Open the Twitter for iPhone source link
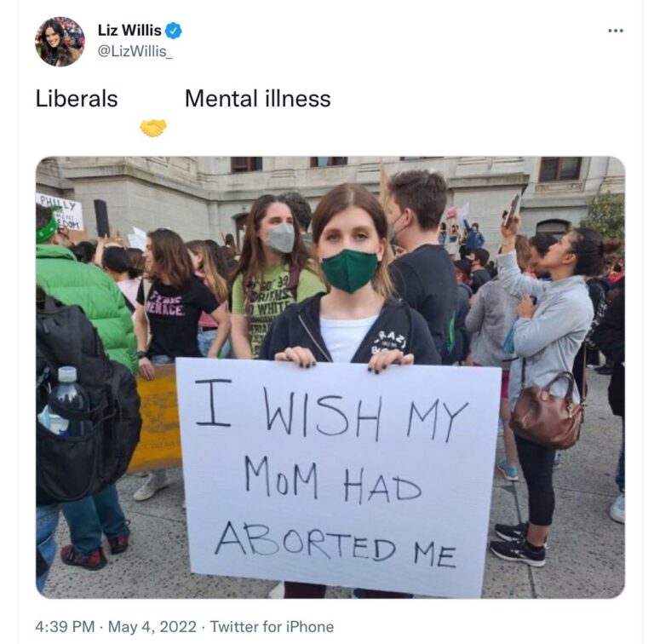Screen dimensions: 654x644 click(x=272, y=626)
